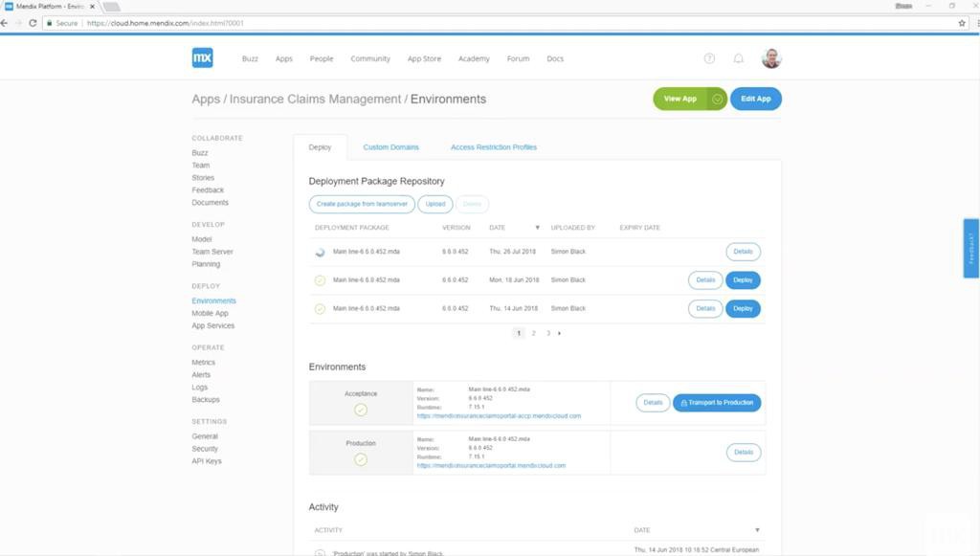Image resolution: width=980 pixels, height=556 pixels.
Task: Click the status check for Thu, 14 Jun package
Action: (x=320, y=308)
